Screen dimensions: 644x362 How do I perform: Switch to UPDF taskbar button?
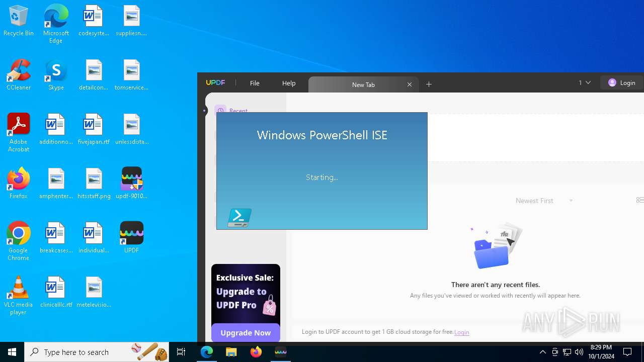tap(281, 352)
